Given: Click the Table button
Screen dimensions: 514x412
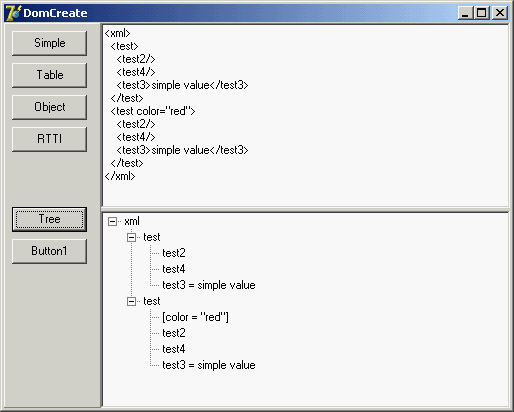Looking at the screenshot, I should [x=49, y=75].
